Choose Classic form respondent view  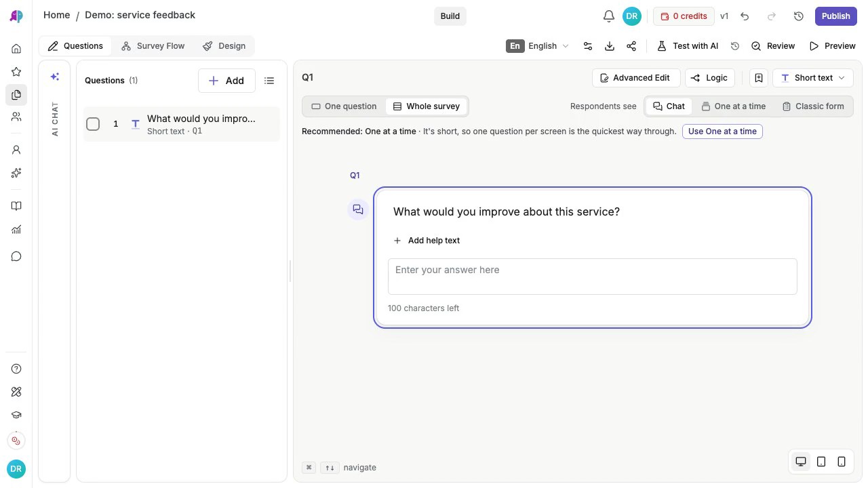[x=813, y=106]
